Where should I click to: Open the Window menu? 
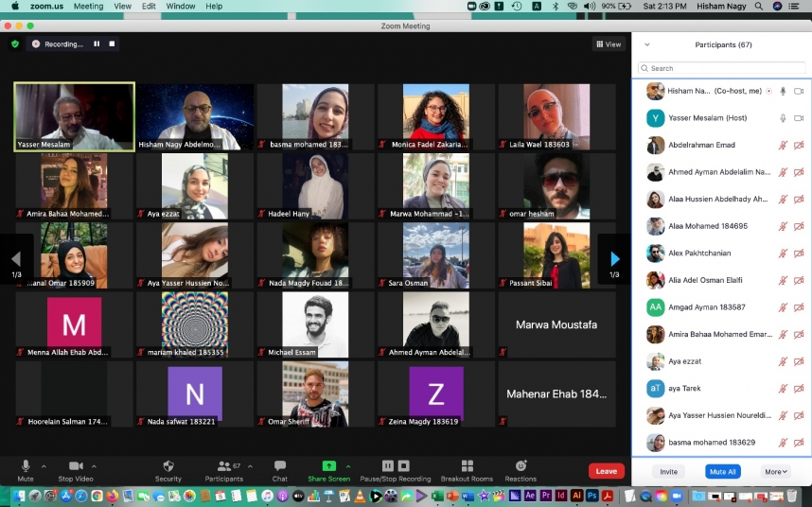180,7
